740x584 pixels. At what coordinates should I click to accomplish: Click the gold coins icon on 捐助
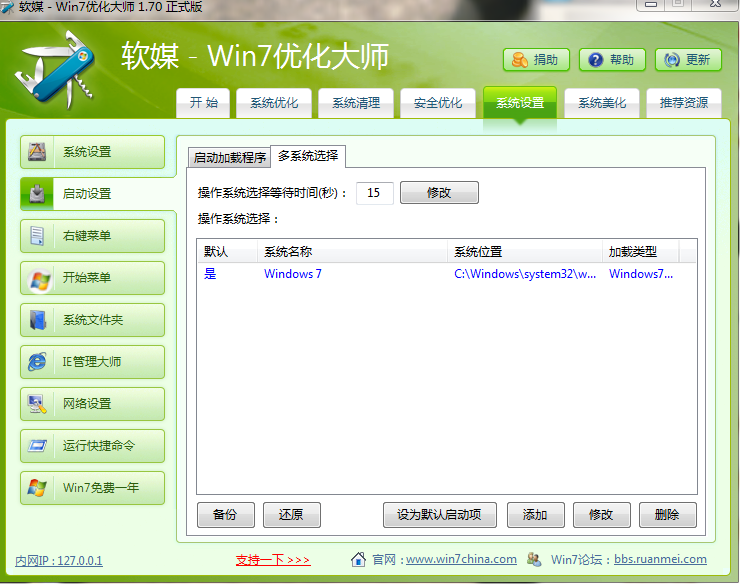(520, 60)
